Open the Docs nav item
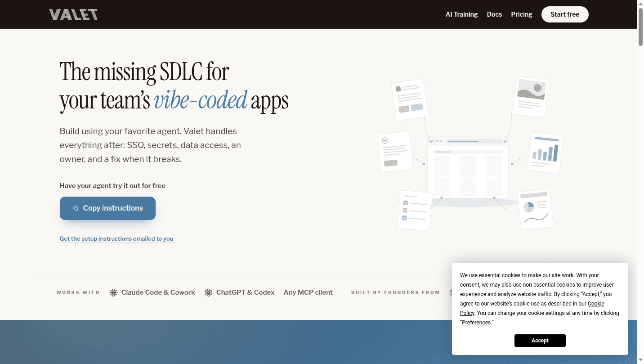 click(x=494, y=14)
